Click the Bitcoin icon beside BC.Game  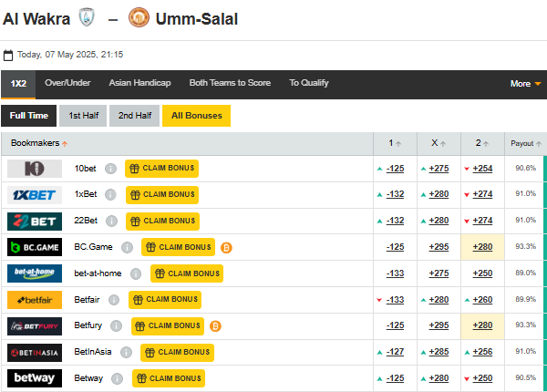click(x=226, y=247)
